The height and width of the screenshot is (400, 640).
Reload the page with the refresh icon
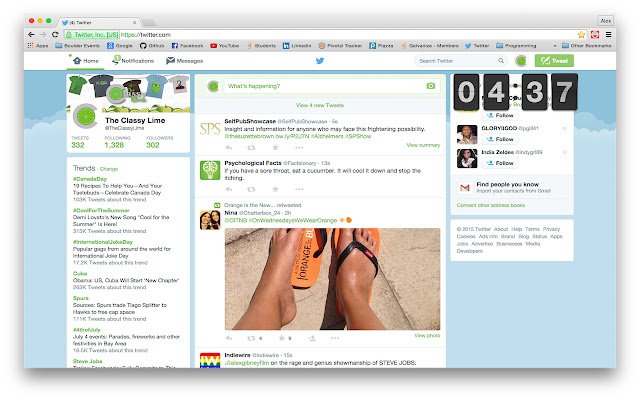click(55, 35)
